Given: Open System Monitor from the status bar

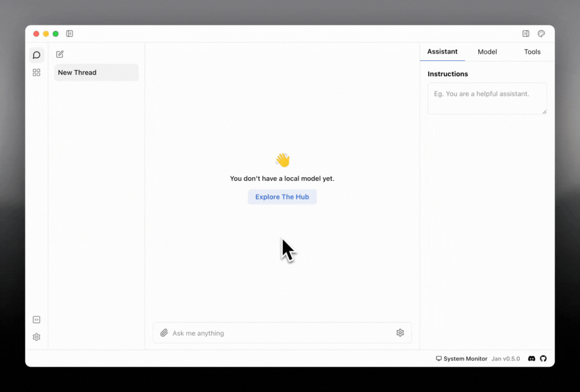Looking at the screenshot, I should [x=462, y=359].
